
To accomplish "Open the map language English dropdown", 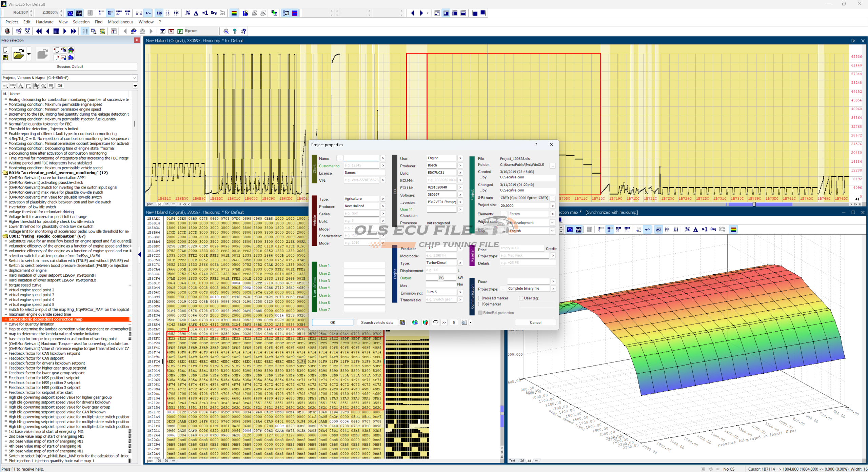I will (552, 231).
